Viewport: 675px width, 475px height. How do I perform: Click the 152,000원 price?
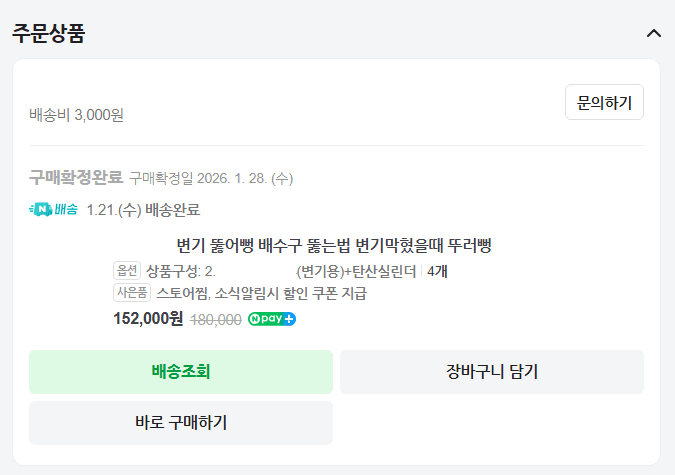[148, 319]
